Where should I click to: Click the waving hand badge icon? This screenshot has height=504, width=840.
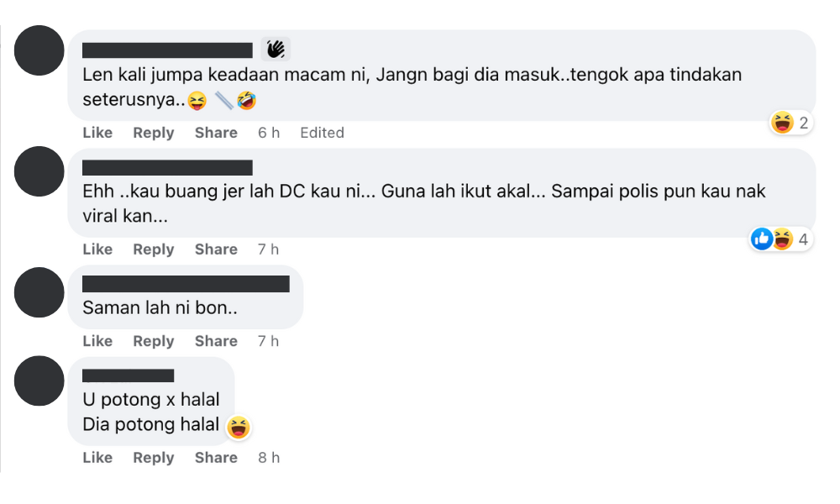(276, 50)
